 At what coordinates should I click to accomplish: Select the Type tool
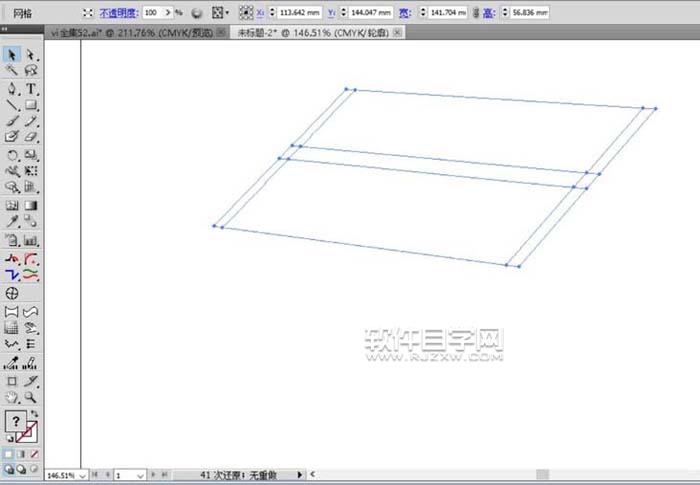(31, 88)
